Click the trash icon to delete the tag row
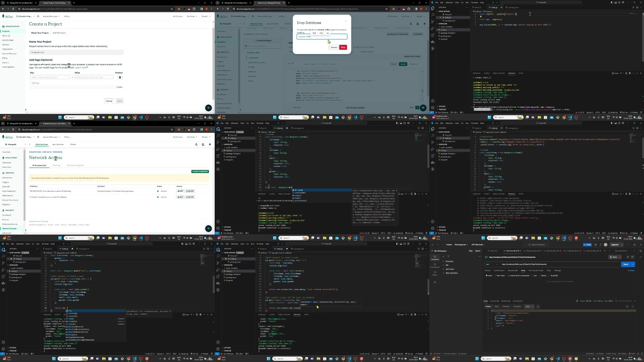The width and height of the screenshot is (644, 362). tap(120, 77)
